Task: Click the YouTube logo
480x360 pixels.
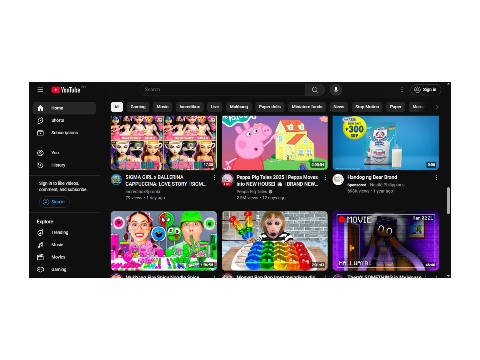Action: click(66, 90)
